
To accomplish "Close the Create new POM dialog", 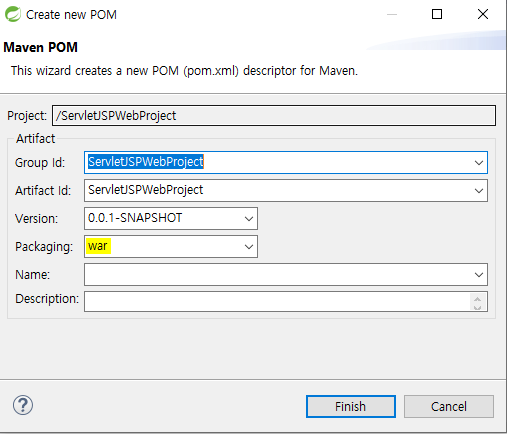I will pos(483,14).
